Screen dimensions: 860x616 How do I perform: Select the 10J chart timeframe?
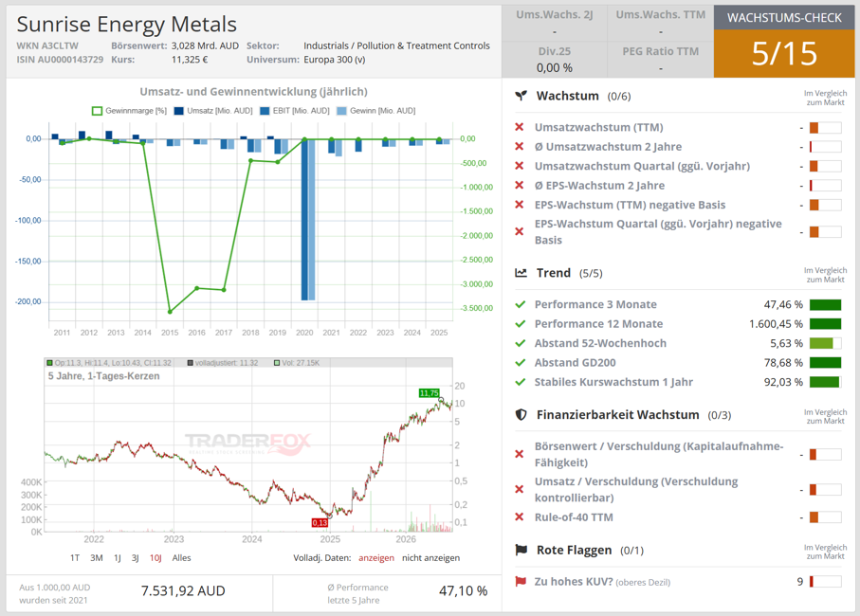pos(156,558)
